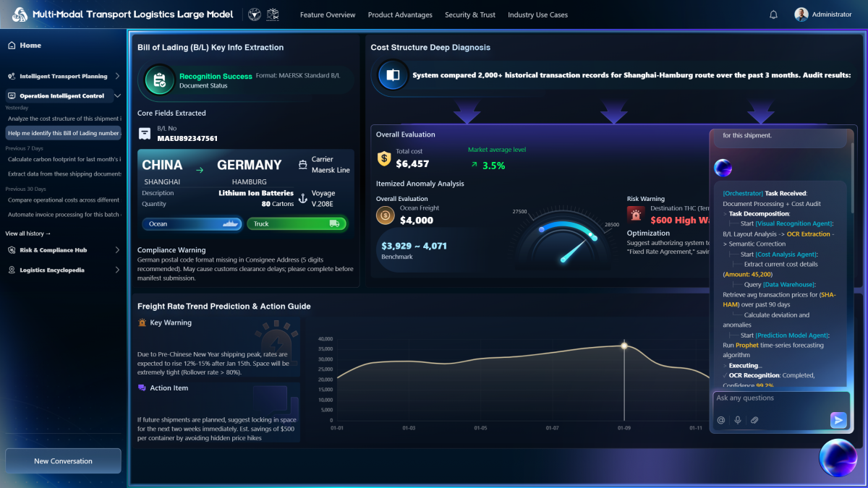
Task: Click the Administrator avatar picture
Action: click(x=801, y=14)
